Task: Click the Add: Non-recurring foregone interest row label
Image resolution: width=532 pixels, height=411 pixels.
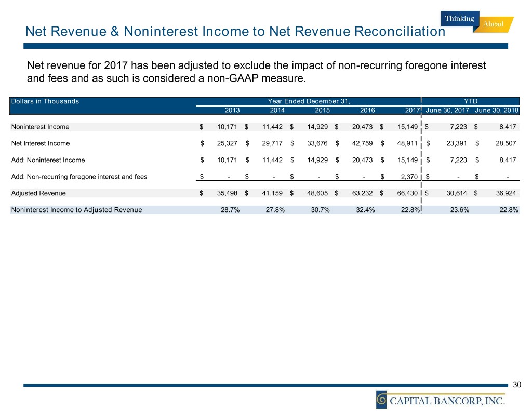Action: coord(79,177)
